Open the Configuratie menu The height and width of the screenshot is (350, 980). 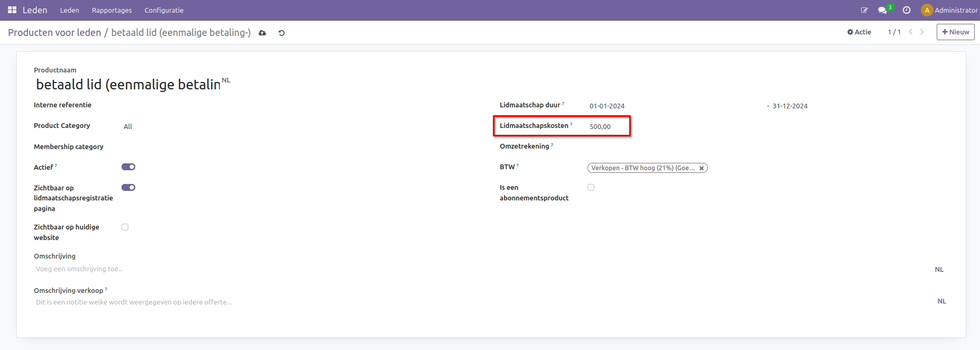coord(164,10)
